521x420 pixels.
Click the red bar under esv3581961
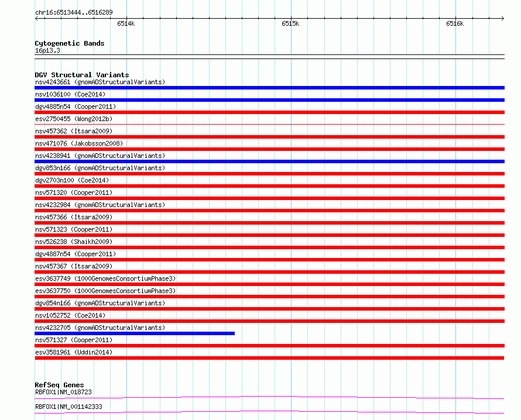[x=269, y=358]
